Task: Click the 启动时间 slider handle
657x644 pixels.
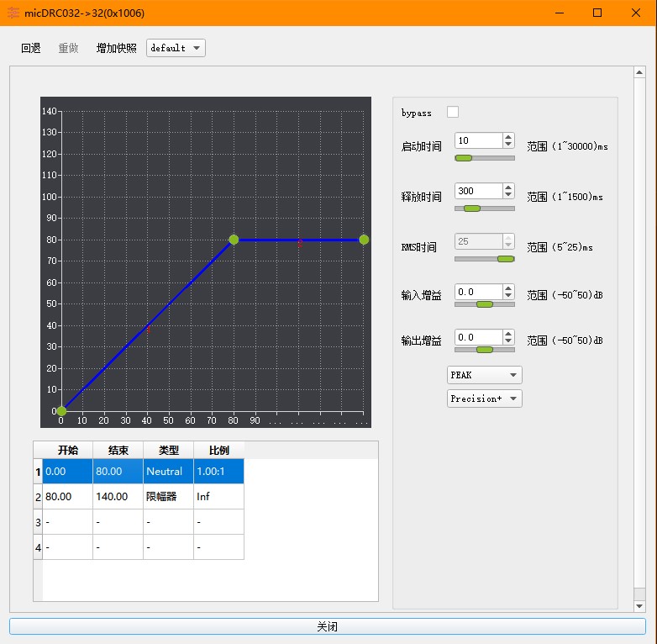Action: pyautogui.click(x=464, y=158)
